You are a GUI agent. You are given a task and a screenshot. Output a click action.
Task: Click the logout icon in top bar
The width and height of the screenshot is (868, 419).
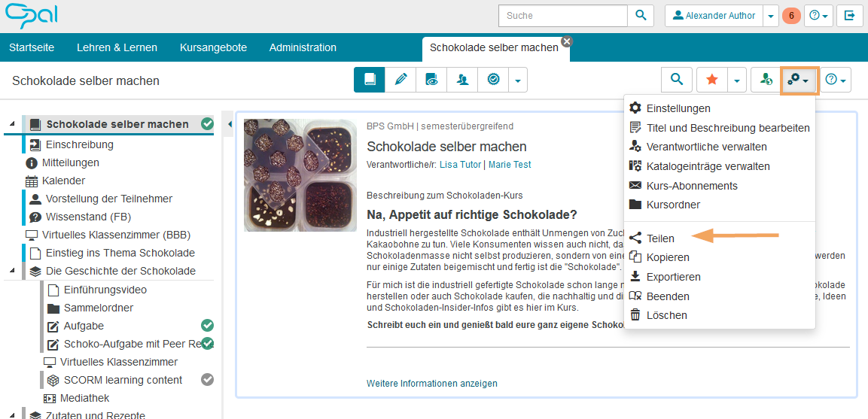coord(849,16)
